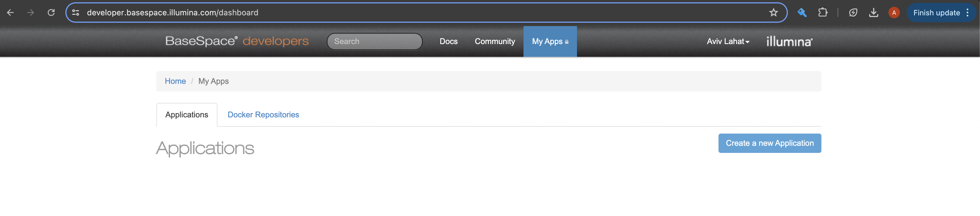Open site information icon in address bar
This screenshot has width=980, height=216.
click(x=76, y=13)
